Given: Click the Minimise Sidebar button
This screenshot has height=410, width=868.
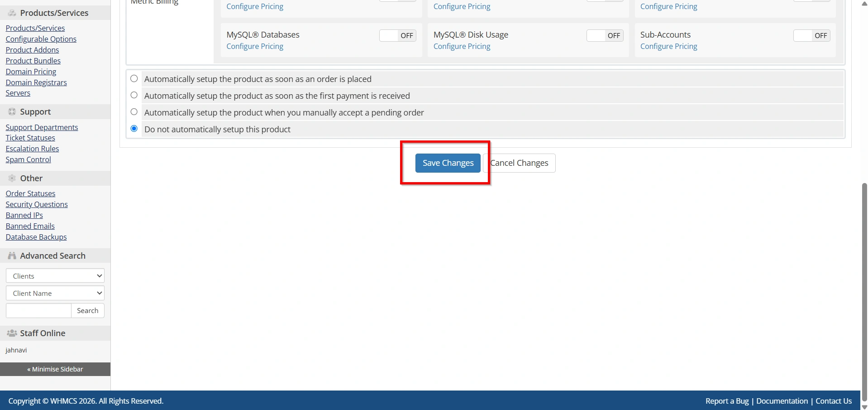Looking at the screenshot, I should click(x=55, y=369).
